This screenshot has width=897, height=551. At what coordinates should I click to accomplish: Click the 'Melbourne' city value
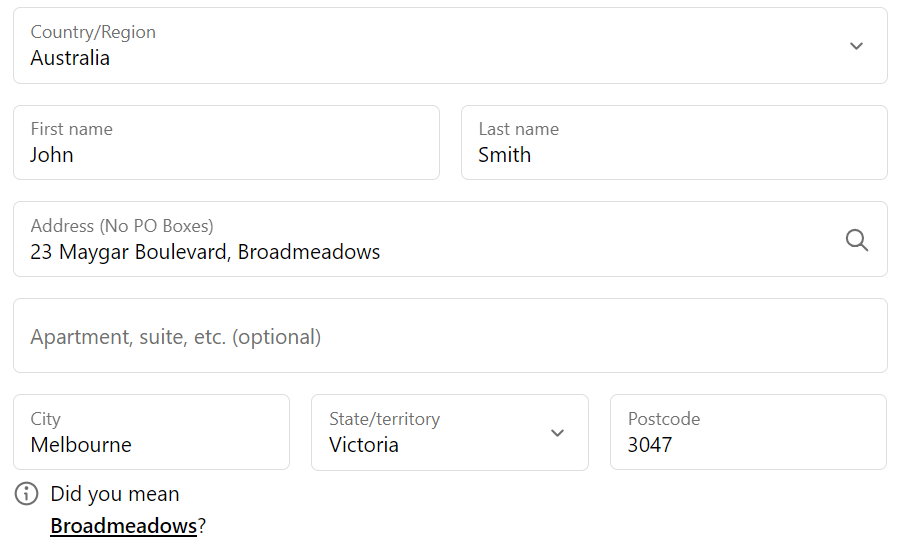point(81,445)
